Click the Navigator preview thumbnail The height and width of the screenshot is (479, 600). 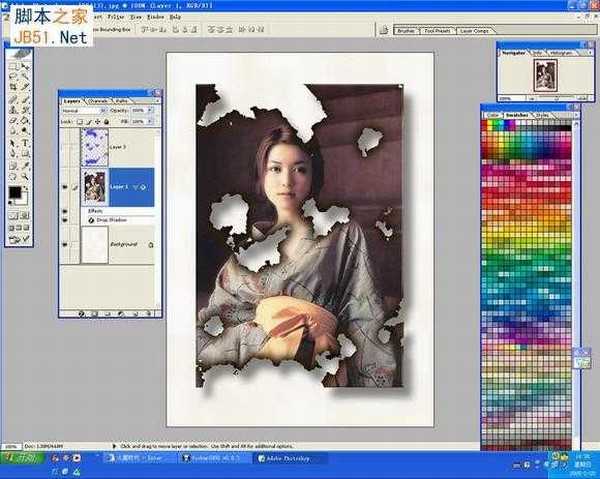[x=546, y=77]
